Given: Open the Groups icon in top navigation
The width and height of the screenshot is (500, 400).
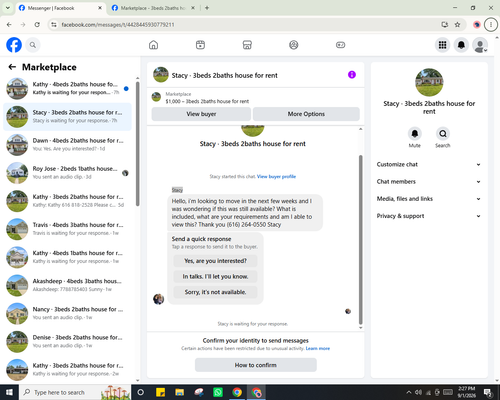Looking at the screenshot, I should coord(294,45).
